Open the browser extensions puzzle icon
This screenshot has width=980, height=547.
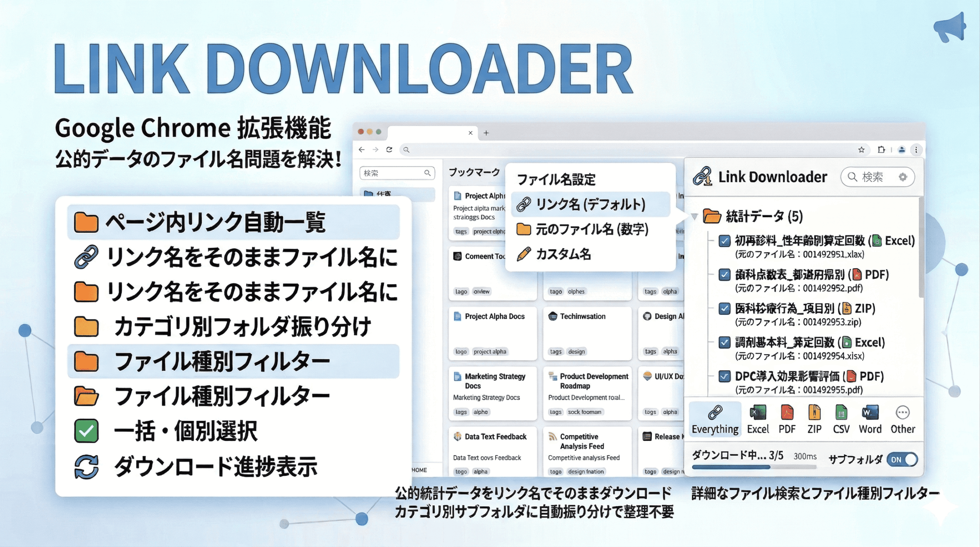click(x=881, y=150)
